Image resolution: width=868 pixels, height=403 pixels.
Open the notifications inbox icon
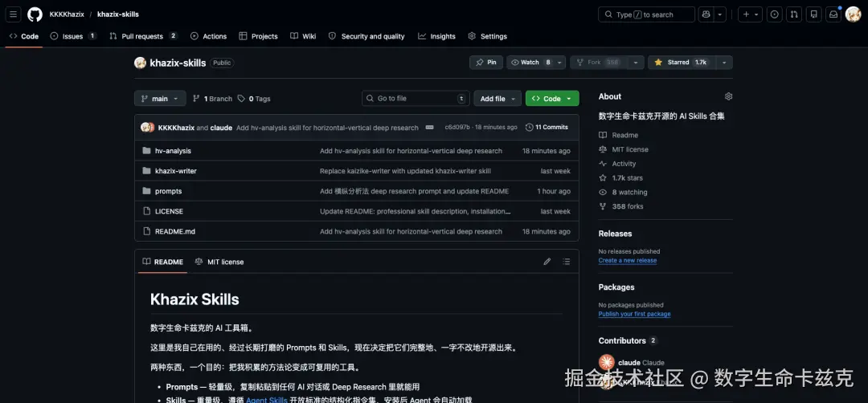[x=833, y=14]
